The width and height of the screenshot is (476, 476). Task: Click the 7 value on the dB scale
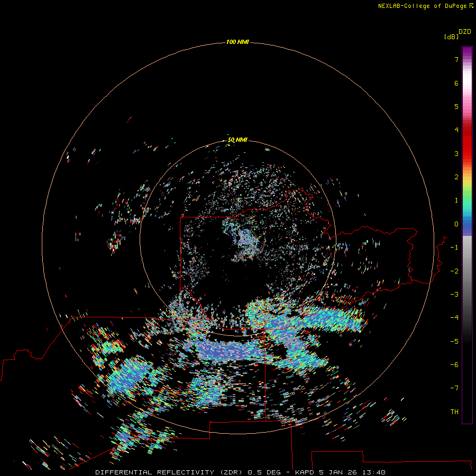pyautogui.click(x=456, y=59)
